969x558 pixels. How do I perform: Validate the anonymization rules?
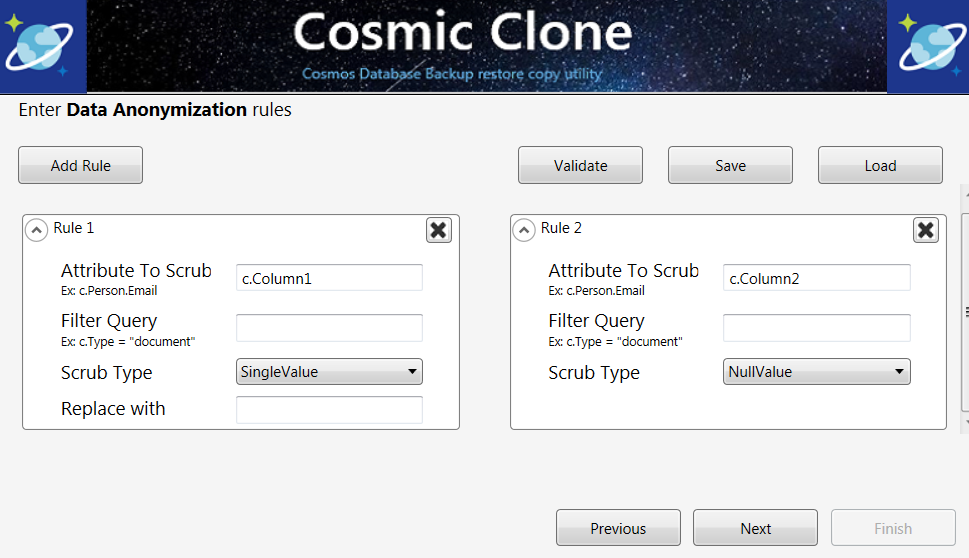[x=580, y=165]
